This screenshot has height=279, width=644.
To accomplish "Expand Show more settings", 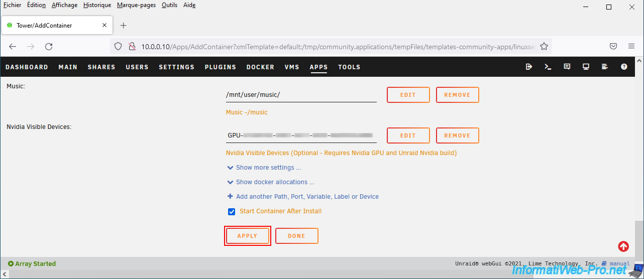I will point(268,168).
